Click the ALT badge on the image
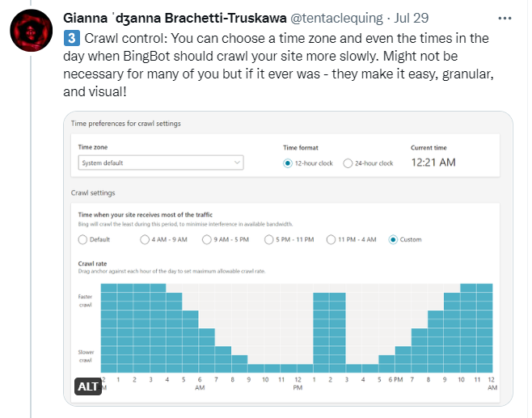The width and height of the screenshot is (532, 418). (88, 386)
